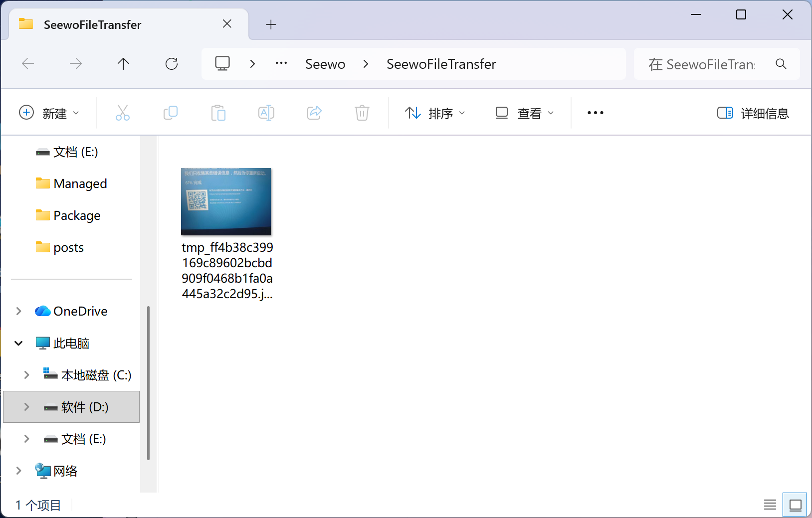Go up one folder level

pos(123,64)
